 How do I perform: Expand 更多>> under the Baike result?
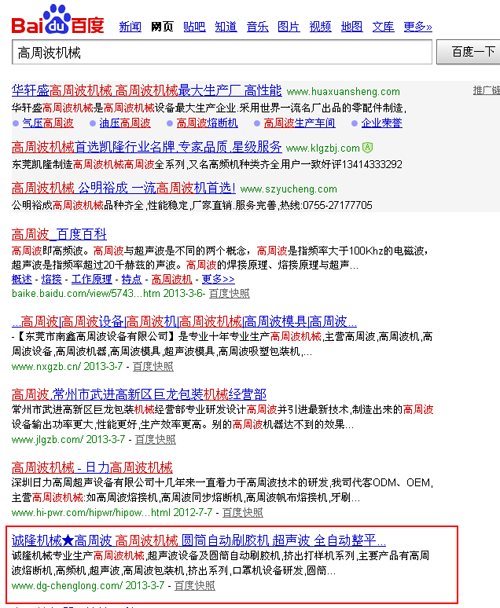(x=218, y=279)
